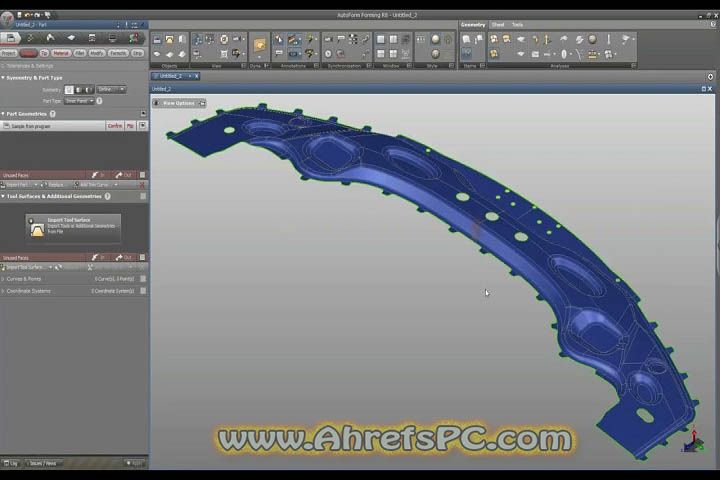Open the Import Tool Surface dropdown arrow
Screen dimensions: 720x480
click(x=50, y=267)
